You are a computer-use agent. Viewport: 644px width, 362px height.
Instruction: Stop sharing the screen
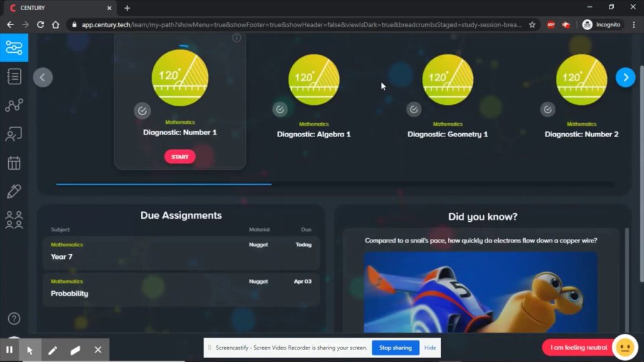click(395, 348)
